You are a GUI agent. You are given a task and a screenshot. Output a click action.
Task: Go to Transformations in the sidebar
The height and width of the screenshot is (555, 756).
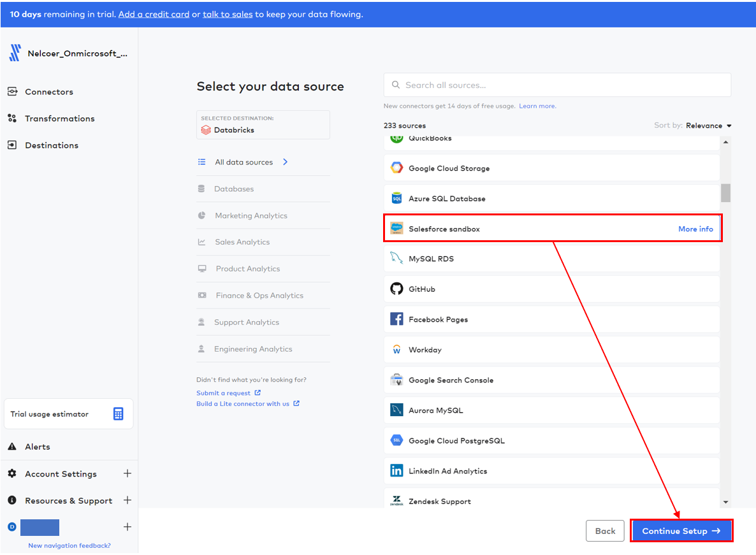[59, 119]
